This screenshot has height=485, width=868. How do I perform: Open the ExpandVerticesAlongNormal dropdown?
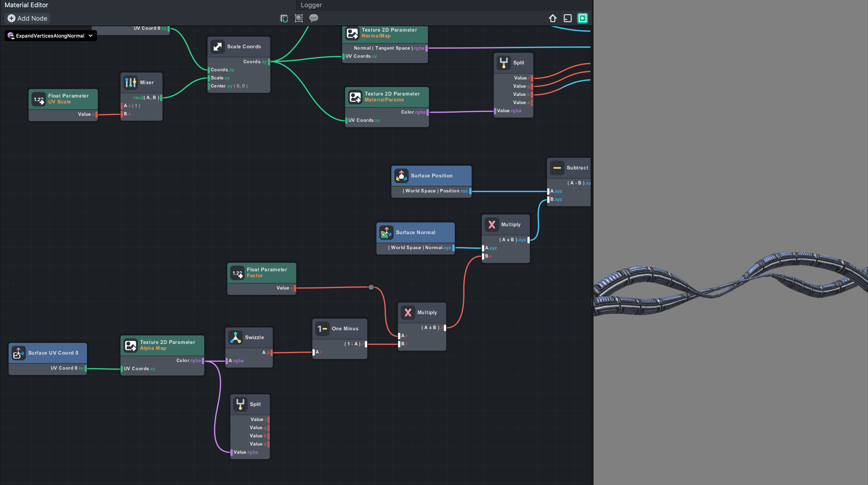click(x=51, y=36)
